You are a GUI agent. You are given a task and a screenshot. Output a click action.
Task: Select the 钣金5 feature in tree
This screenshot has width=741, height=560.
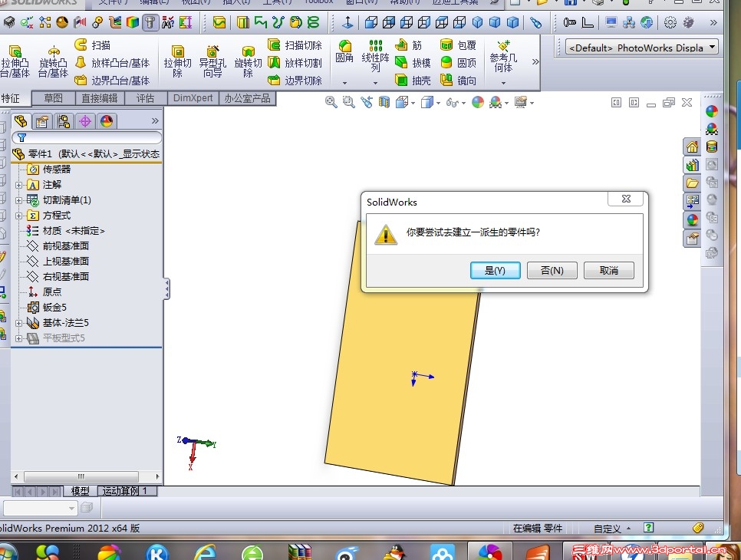tap(48, 308)
